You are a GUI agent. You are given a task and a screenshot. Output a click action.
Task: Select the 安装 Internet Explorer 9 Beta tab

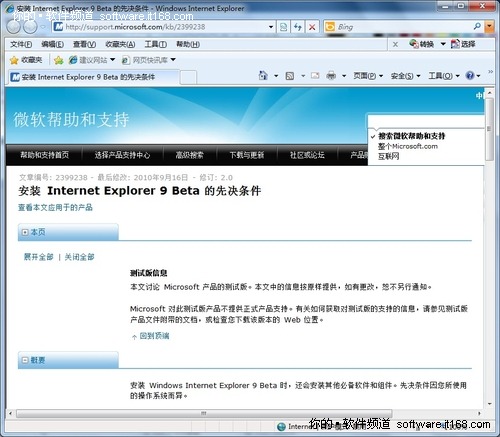point(93,77)
